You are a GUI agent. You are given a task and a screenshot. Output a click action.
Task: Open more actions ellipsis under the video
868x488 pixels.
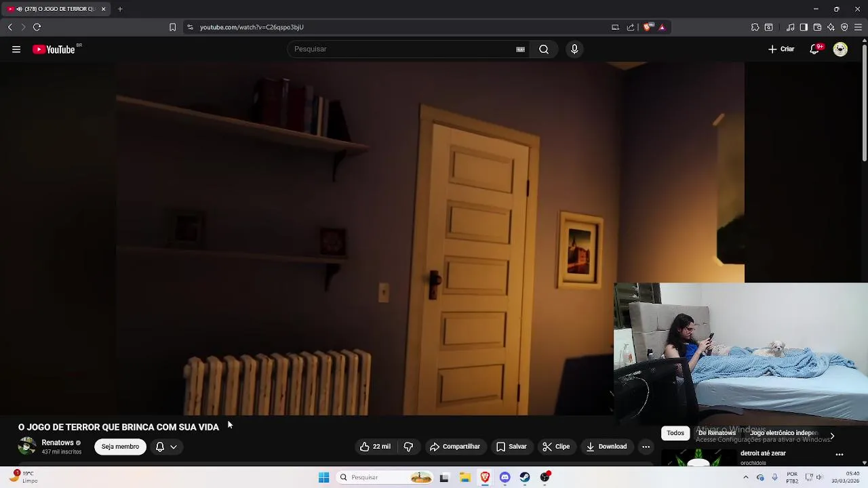[646, 447]
